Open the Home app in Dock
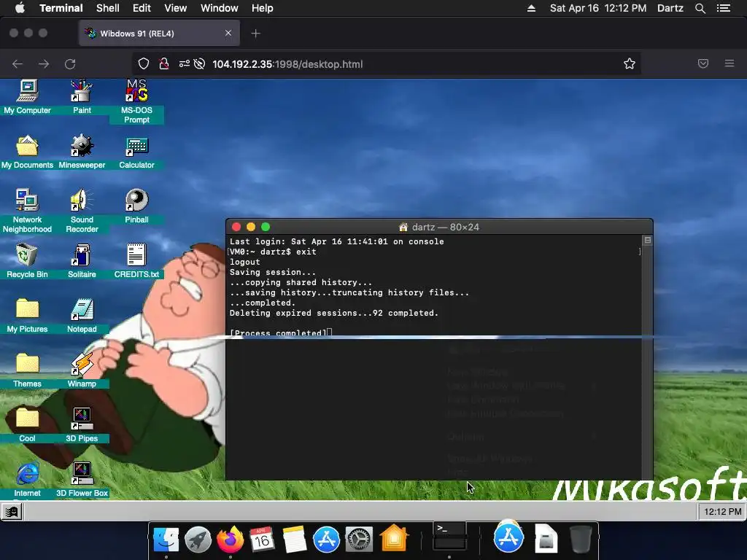The width and height of the screenshot is (747, 560). pos(394,538)
